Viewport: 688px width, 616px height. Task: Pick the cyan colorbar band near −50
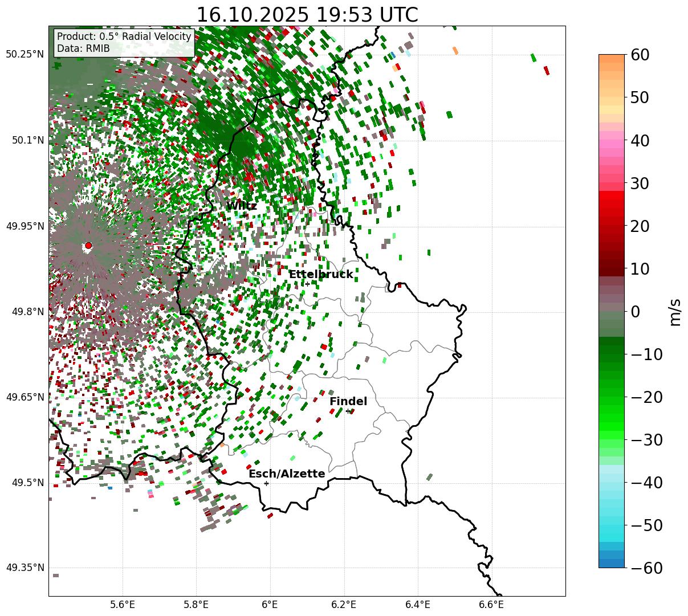612,528
